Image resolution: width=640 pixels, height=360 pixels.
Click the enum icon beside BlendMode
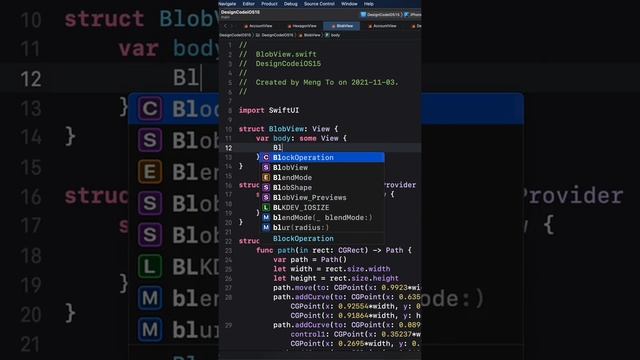[x=266, y=178]
